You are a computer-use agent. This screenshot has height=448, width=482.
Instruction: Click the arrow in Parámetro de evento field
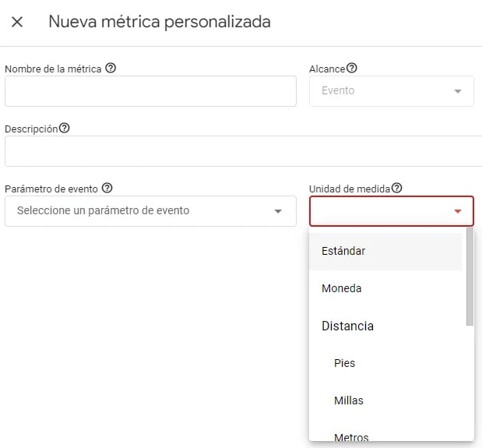point(278,211)
